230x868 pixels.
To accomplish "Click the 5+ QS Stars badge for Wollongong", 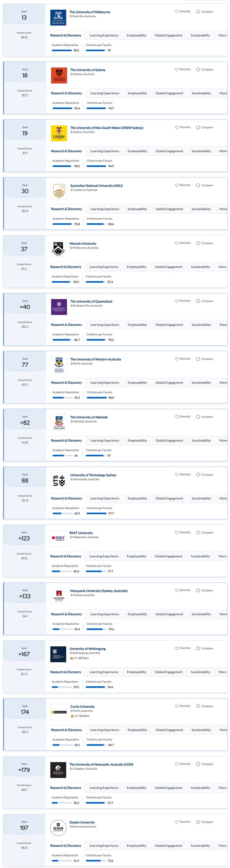I will point(79,658).
